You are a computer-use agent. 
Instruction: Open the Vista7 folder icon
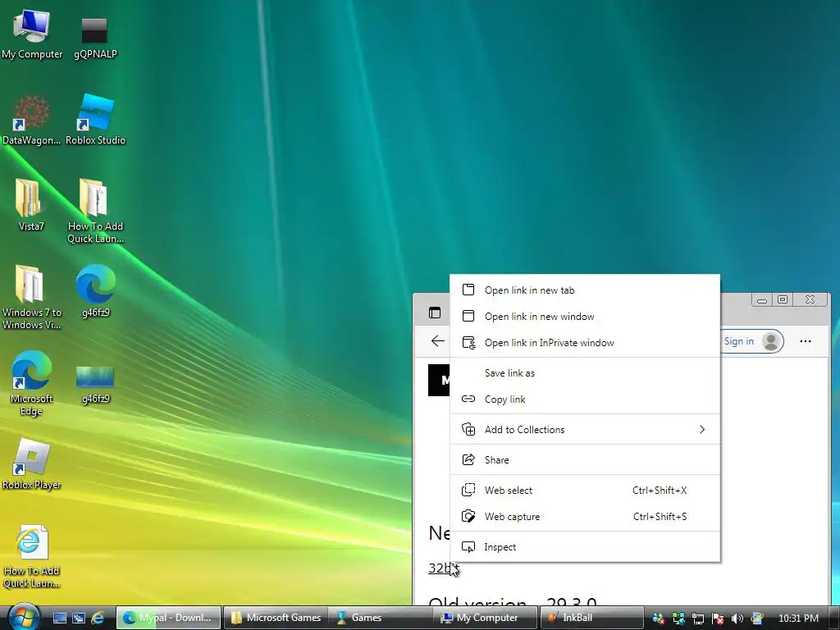tap(30, 206)
